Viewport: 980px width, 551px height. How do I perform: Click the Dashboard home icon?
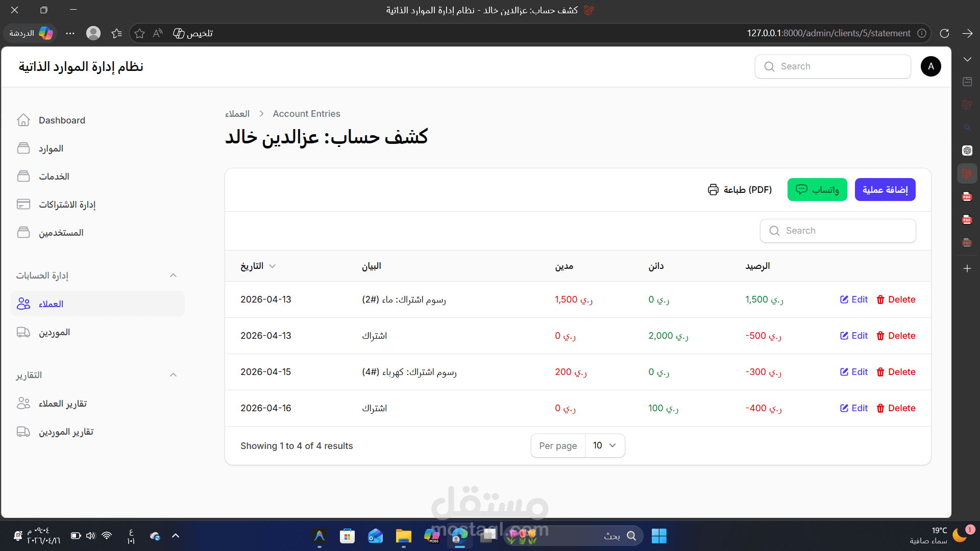tap(23, 120)
